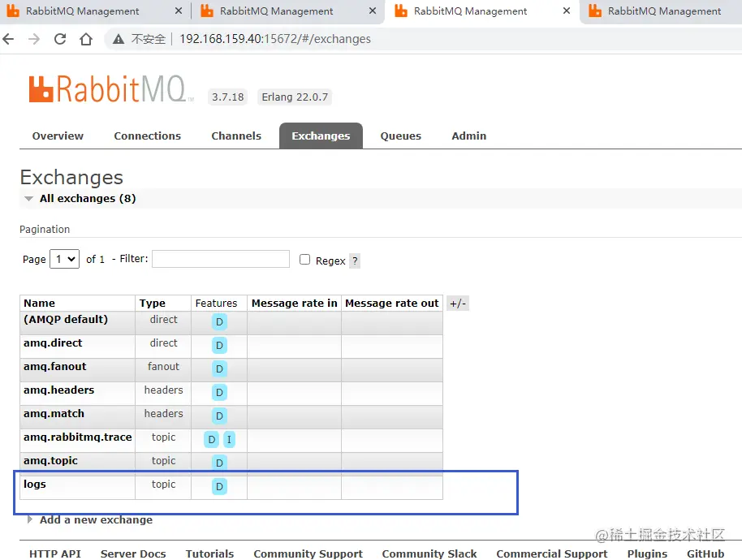Select the Exchanges tab
The image size is (742, 560).
(321, 136)
